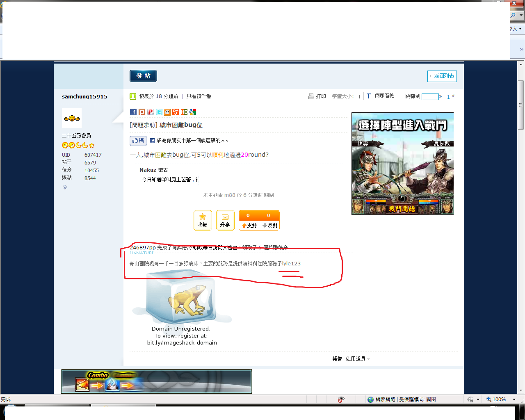Click the underlined bug word in post
Image resolution: width=525 pixels, height=420 pixels.
pos(178,155)
